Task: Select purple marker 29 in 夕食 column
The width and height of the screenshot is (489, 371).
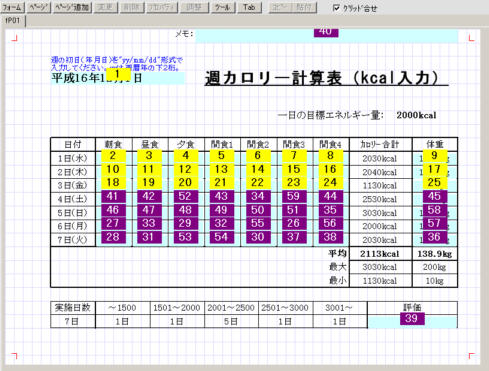Action: click(x=185, y=223)
